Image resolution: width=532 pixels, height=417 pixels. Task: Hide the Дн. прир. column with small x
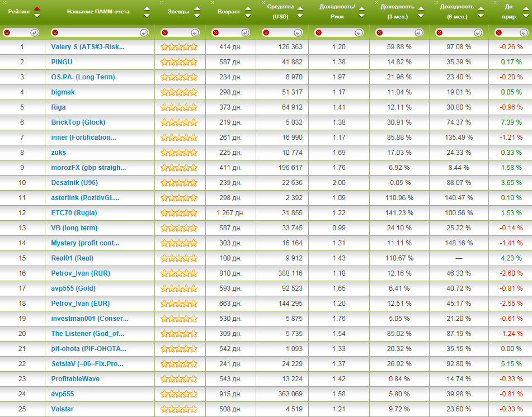(496, 2)
